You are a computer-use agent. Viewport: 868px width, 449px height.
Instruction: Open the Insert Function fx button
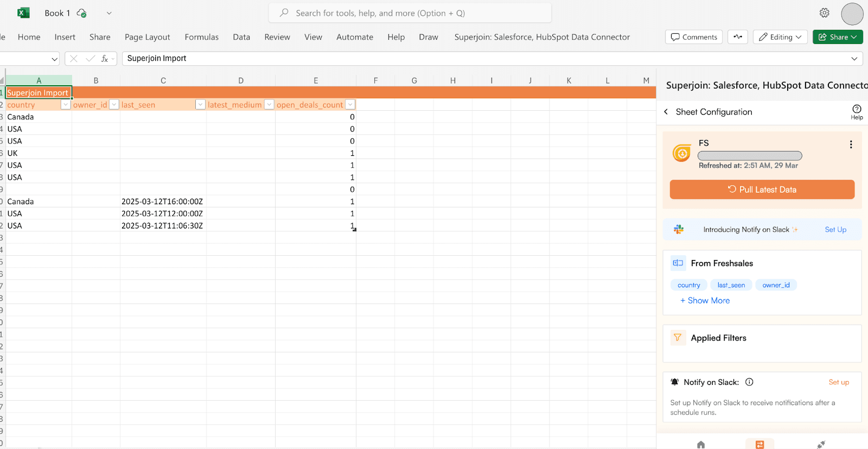(105, 58)
